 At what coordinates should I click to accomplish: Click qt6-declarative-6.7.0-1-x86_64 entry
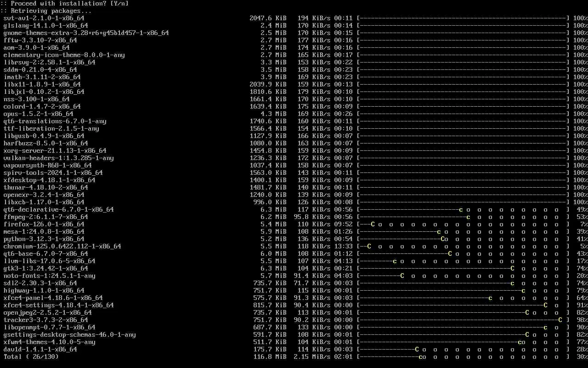click(59, 210)
